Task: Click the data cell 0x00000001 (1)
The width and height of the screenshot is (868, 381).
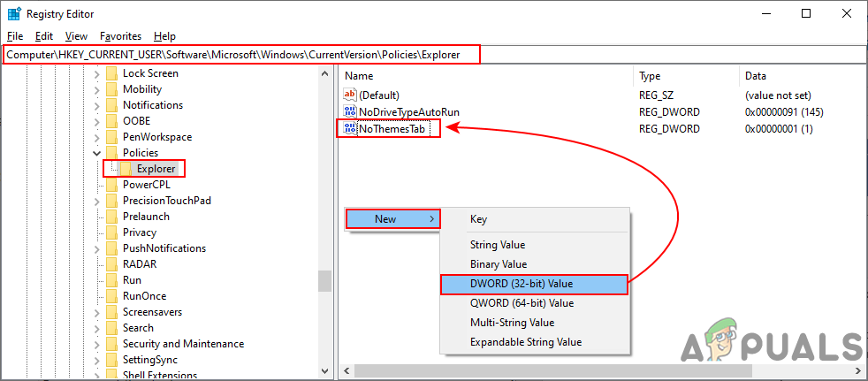Action: pyautogui.click(x=779, y=129)
